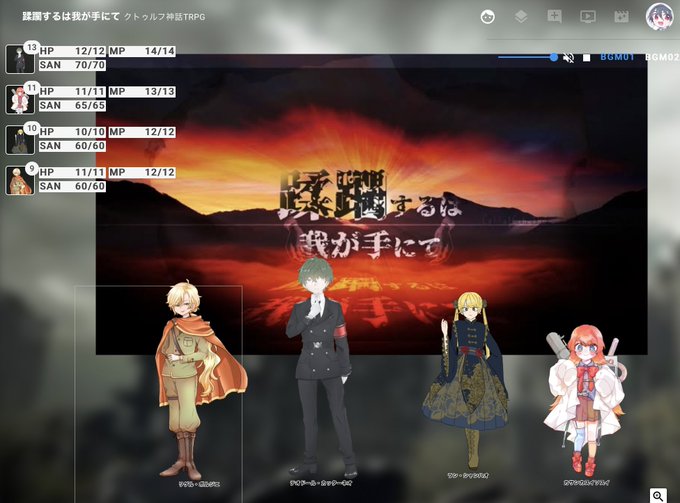Stop the BGM with the square button
Image resolution: width=680 pixels, height=503 pixels.
pyautogui.click(x=586, y=58)
